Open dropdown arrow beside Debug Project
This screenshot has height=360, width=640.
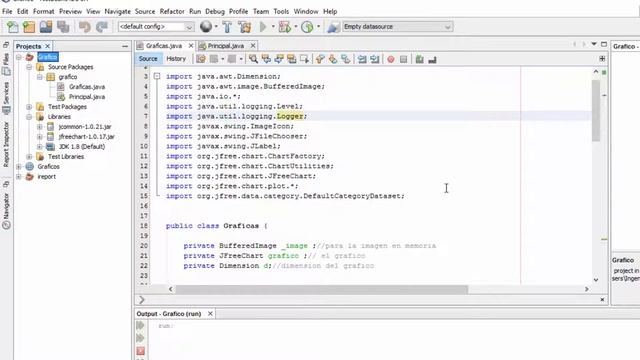point(296,27)
